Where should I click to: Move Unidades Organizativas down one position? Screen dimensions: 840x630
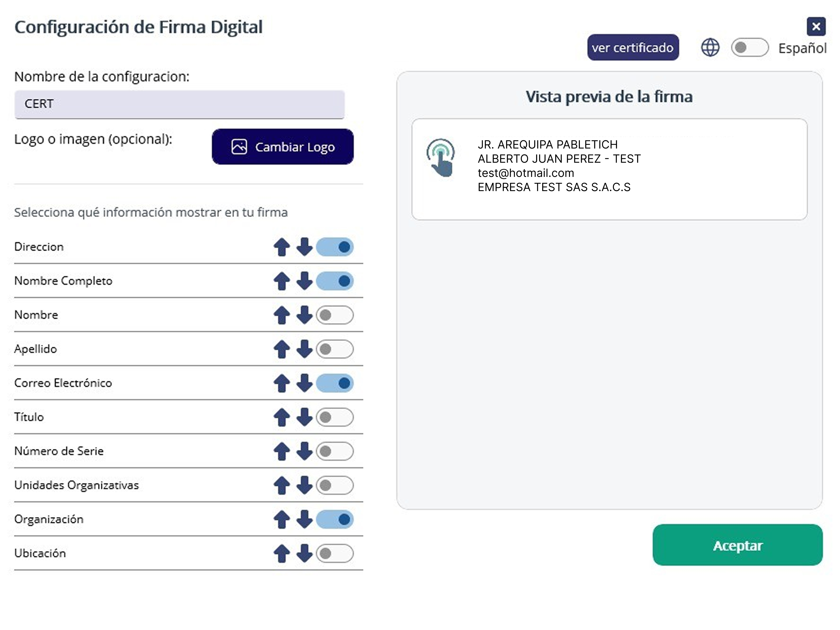[x=304, y=485]
